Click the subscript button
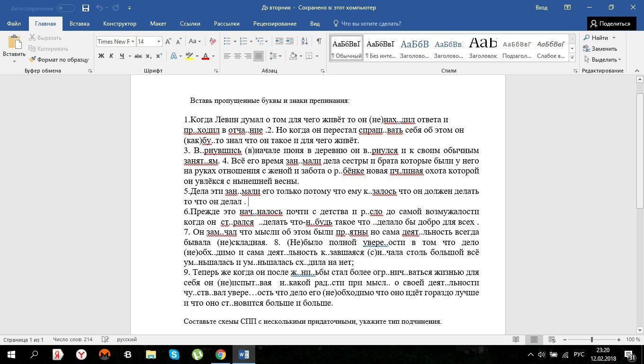The image size is (644, 364). pyautogui.click(x=149, y=56)
